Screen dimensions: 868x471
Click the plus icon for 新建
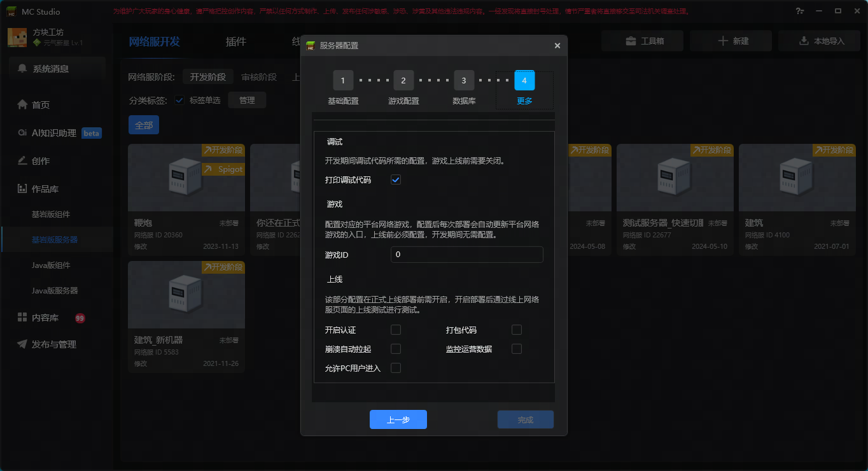722,41
